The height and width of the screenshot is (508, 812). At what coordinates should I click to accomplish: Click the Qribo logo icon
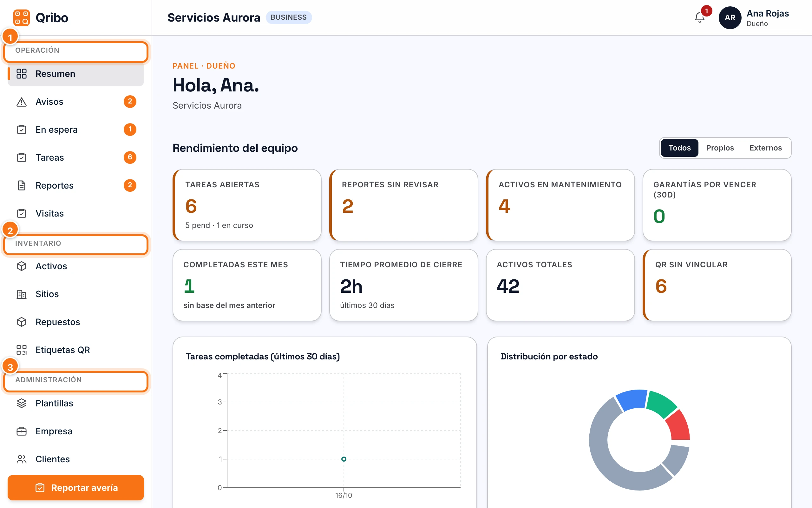point(22,17)
